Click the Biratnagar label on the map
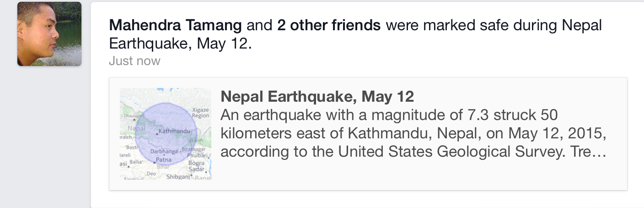 click(195, 149)
